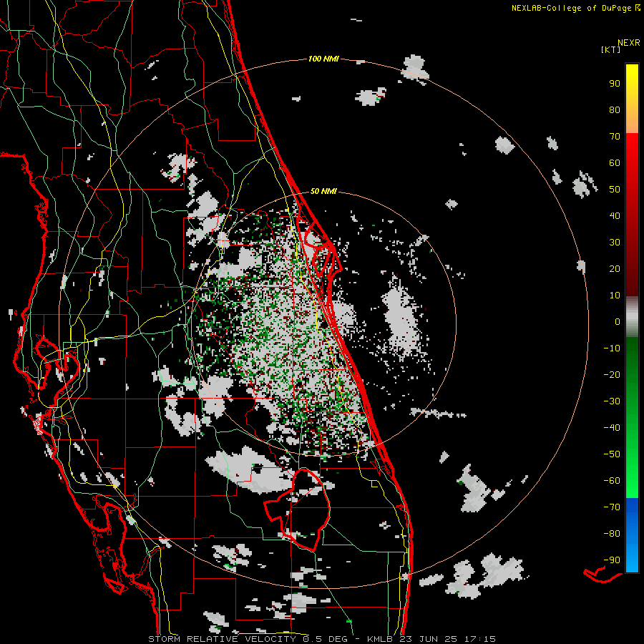Click the 90 value on velocity scale
644x644 pixels.
point(615,84)
